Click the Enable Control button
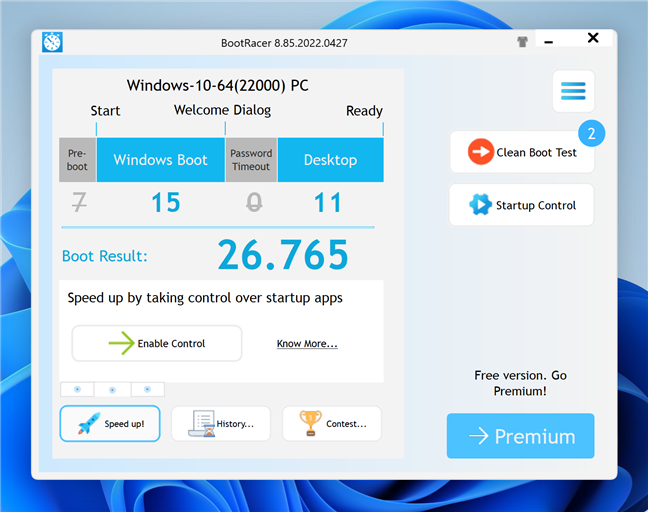 (x=157, y=343)
